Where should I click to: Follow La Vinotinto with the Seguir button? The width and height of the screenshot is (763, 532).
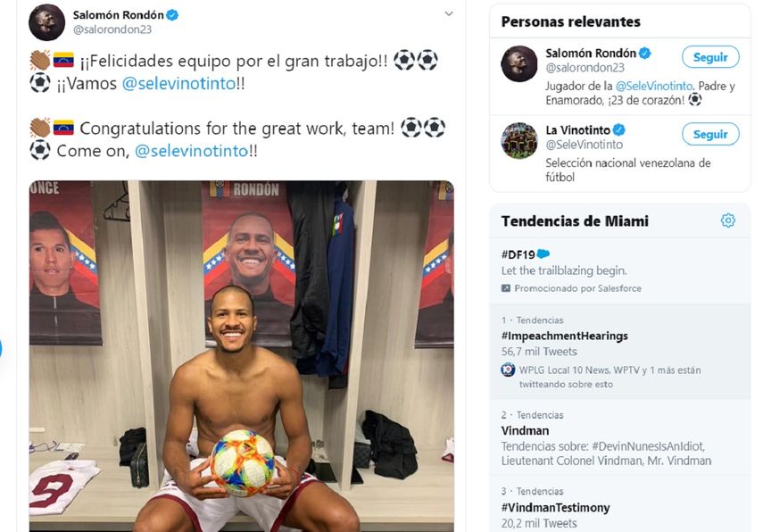point(710,134)
